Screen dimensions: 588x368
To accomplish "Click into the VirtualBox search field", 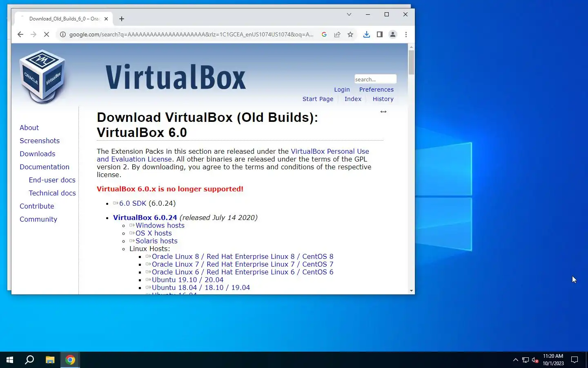I will 375,79.
